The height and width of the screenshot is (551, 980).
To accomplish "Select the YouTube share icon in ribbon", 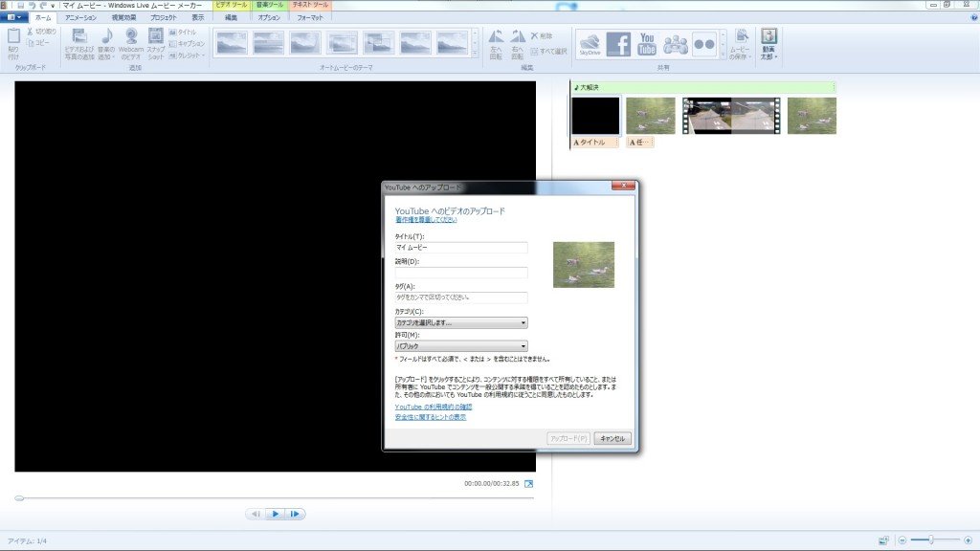I will click(647, 45).
